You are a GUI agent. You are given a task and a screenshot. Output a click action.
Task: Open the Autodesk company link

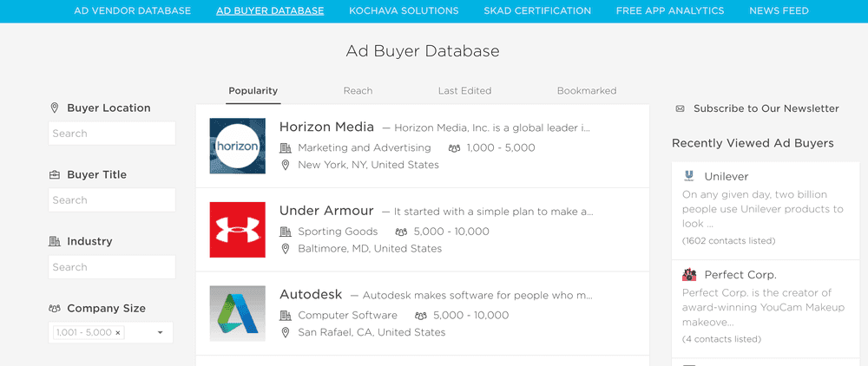(x=311, y=294)
